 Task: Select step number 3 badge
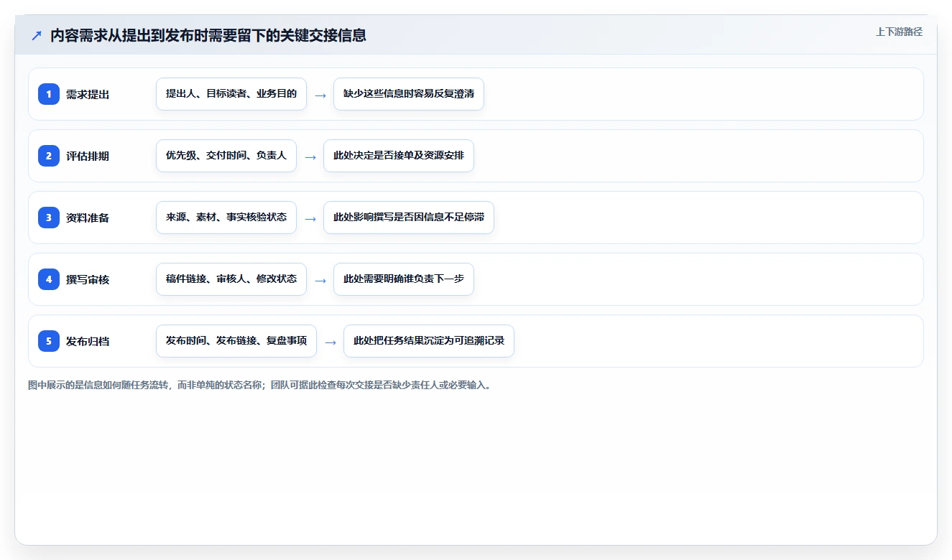[49, 218]
